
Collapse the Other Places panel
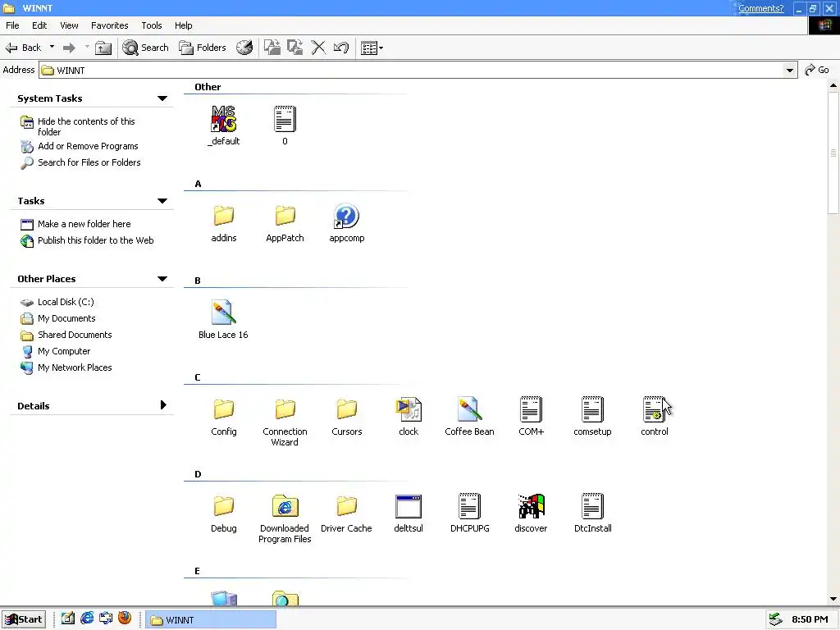162,279
